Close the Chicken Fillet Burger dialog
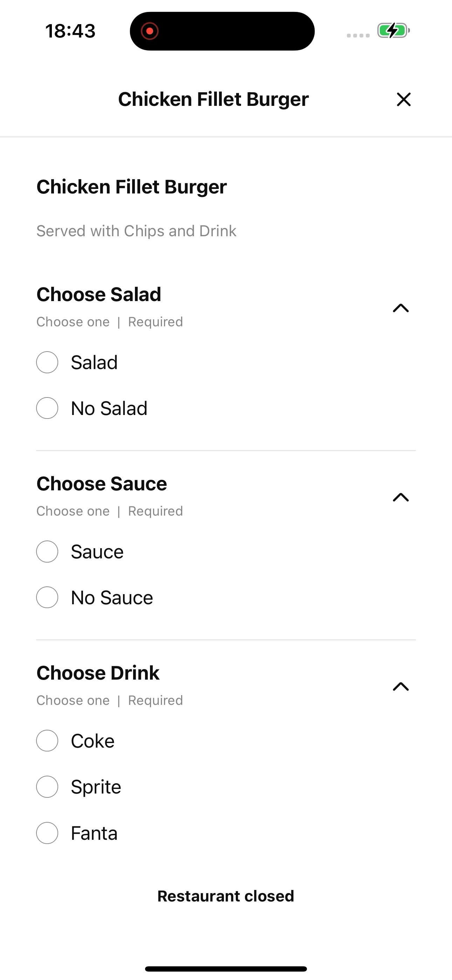The width and height of the screenshot is (452, 980). point(403,99)
